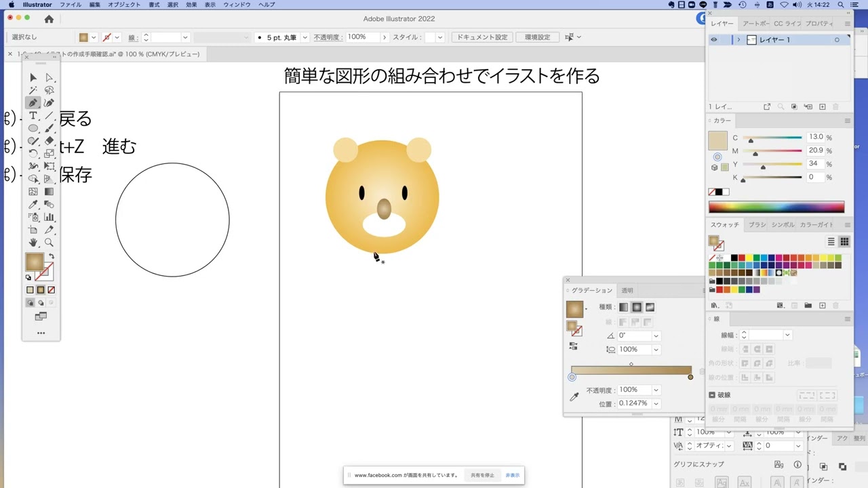Set toolbox paint mode to Color

tap(30, 290)
